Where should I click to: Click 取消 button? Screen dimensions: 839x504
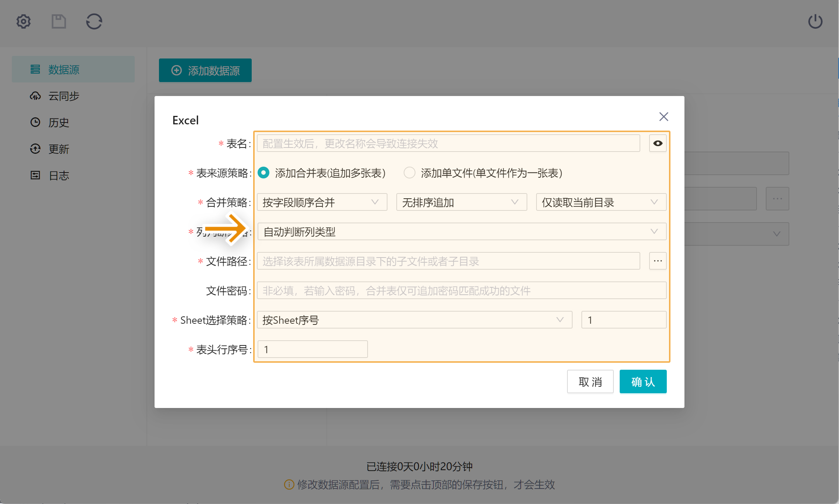point(590,382)
